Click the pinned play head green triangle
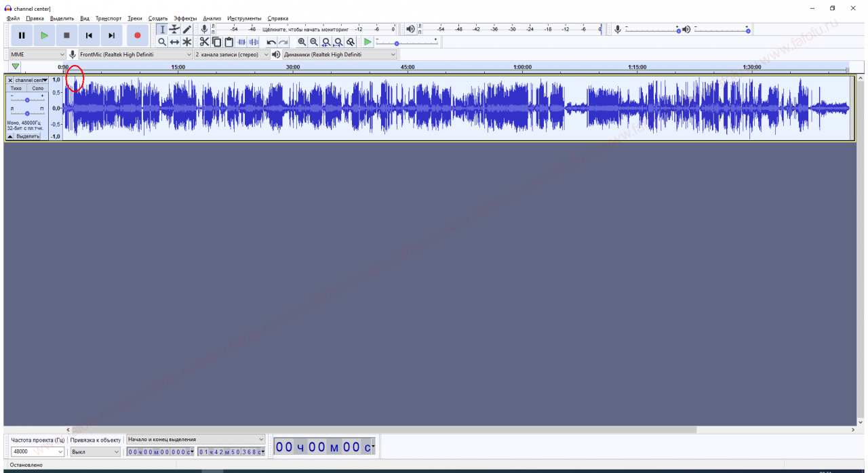The width and height of the screenshot is (868, 473). [x=16, y=66]
